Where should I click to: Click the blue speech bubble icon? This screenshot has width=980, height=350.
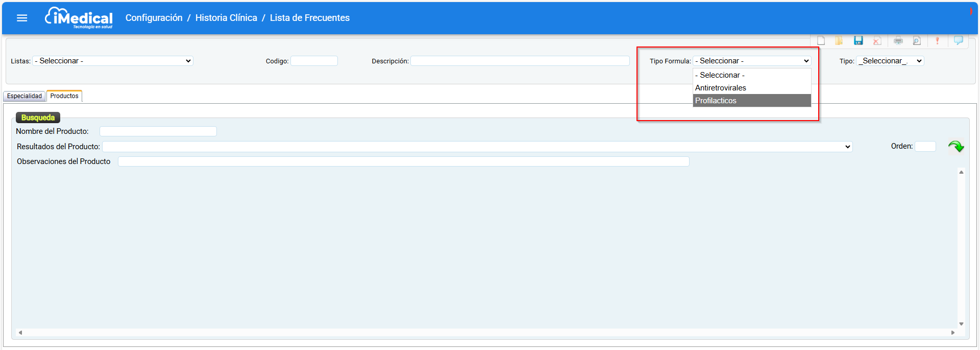(959, 40)
